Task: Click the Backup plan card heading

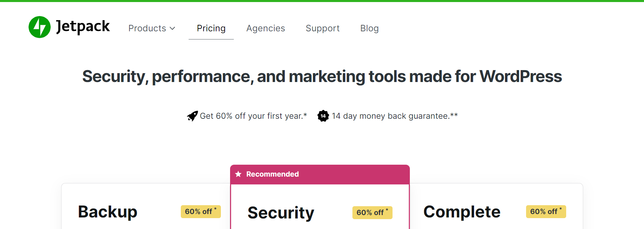Action: (x=107, y=211)
